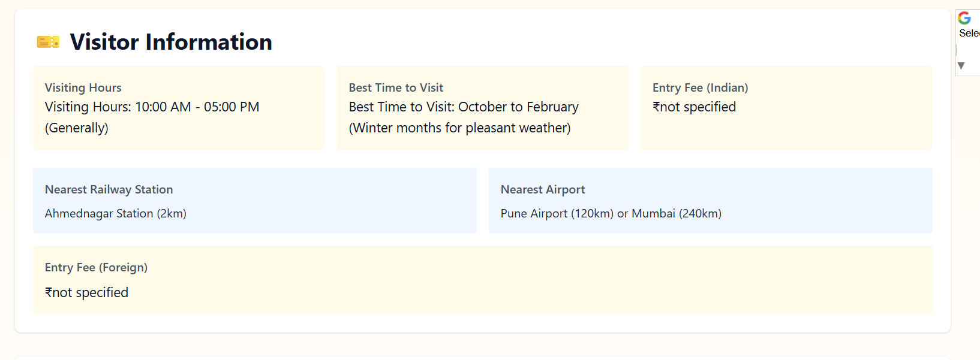Click the Visitor Information heading
The width and height of the screenshot is (980, 360).
coord(171,42)
